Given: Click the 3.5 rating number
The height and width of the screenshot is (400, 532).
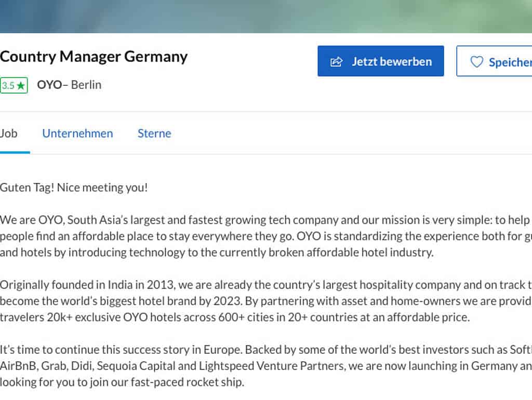Looking at the screenshot, I should (8, 86).
